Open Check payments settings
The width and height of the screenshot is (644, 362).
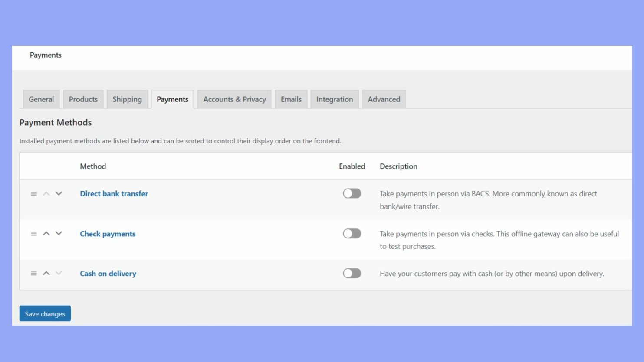coord(108,233)
